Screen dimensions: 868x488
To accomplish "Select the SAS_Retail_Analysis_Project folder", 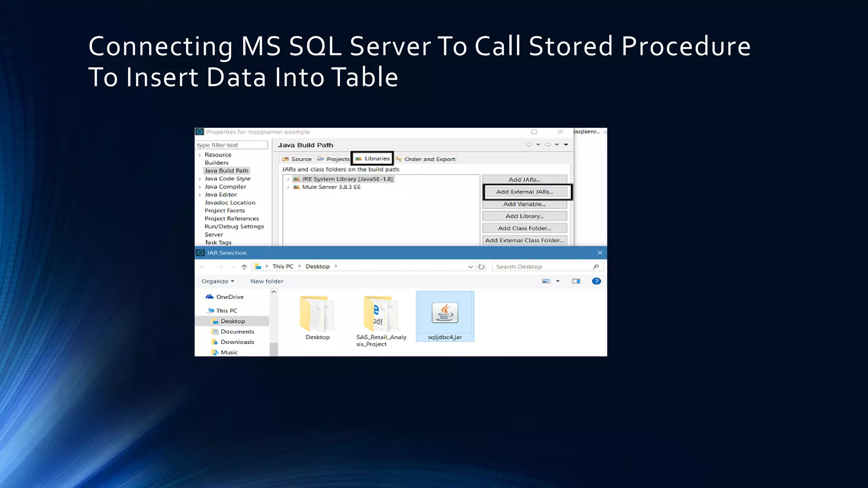I will [381, 321].
